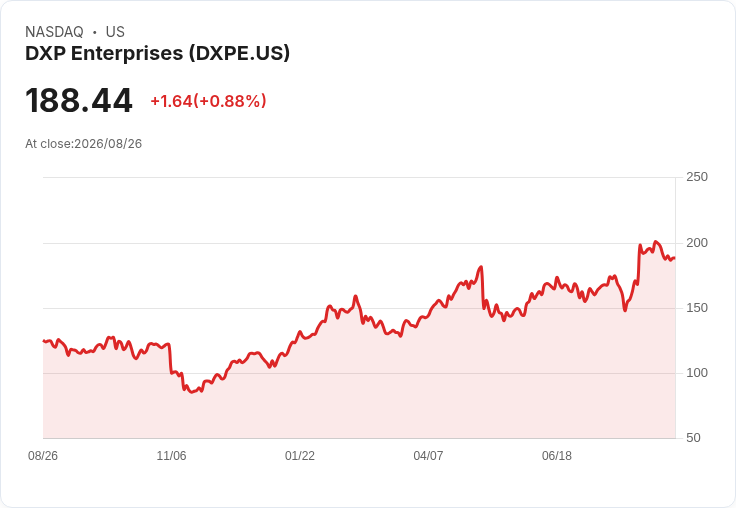Click the 08/26 x-axis date label
This screenshot has width=736, height=508.
[x=43, y=456]
